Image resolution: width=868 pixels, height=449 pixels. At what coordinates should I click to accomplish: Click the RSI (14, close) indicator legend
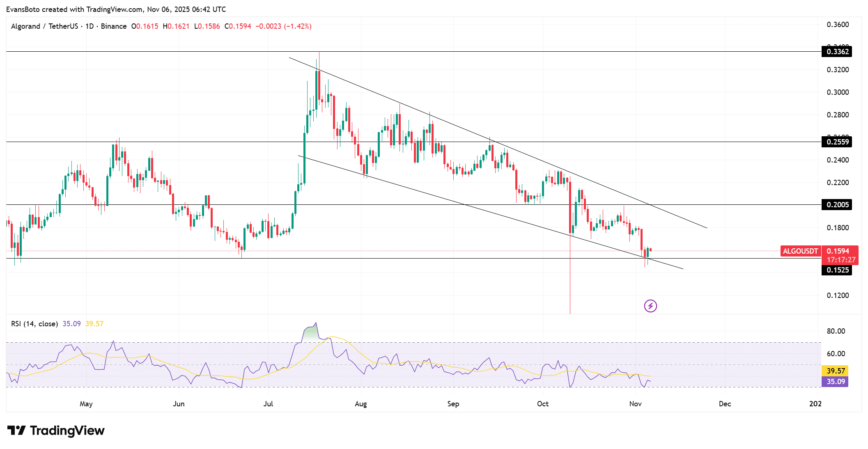click(x=34, y=324)
